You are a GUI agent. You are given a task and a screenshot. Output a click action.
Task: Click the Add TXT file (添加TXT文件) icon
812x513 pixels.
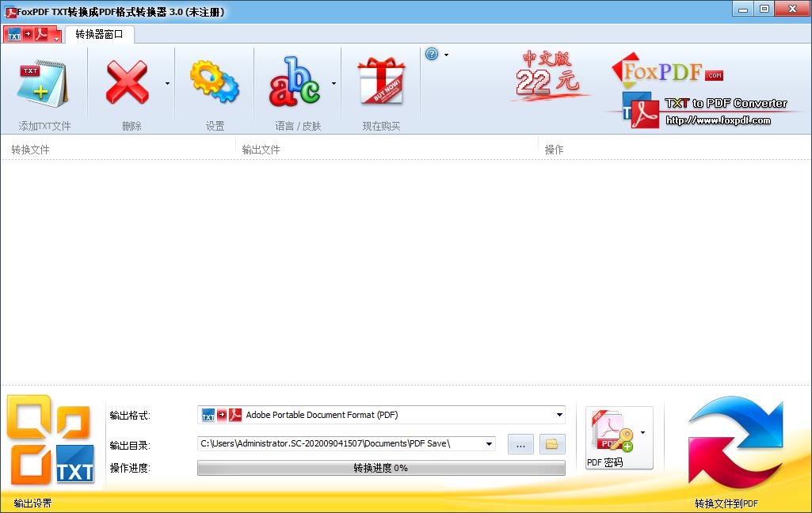[x=43, y=83]
